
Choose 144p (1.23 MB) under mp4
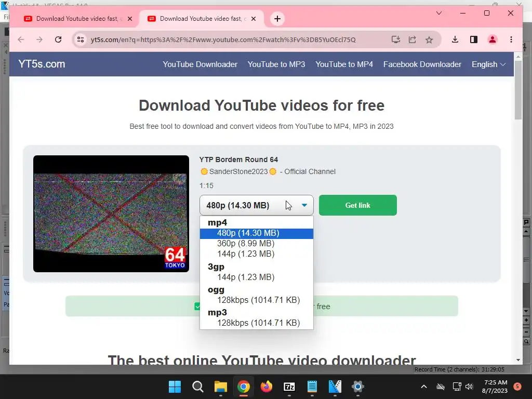[257, 254]
